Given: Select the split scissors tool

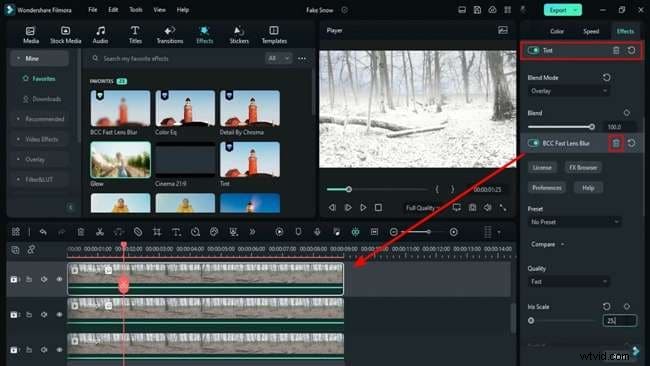Looking at the screenshot, I should point(100,232).
